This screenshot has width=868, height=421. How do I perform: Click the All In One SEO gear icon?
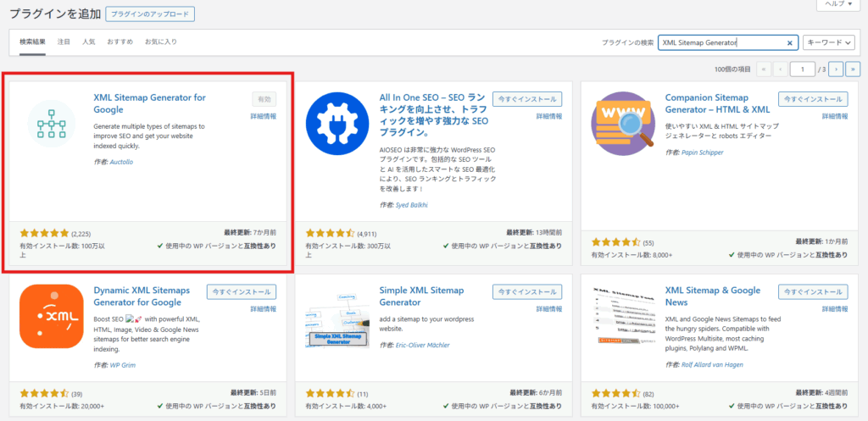tap(337, 124)
